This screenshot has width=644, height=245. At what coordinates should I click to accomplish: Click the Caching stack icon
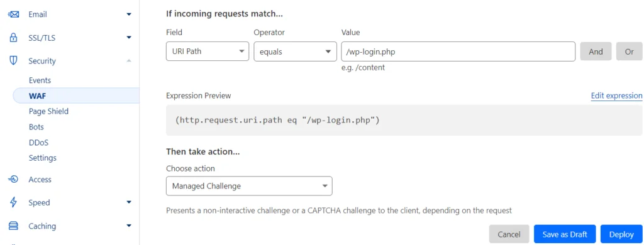tap(14, 226)
